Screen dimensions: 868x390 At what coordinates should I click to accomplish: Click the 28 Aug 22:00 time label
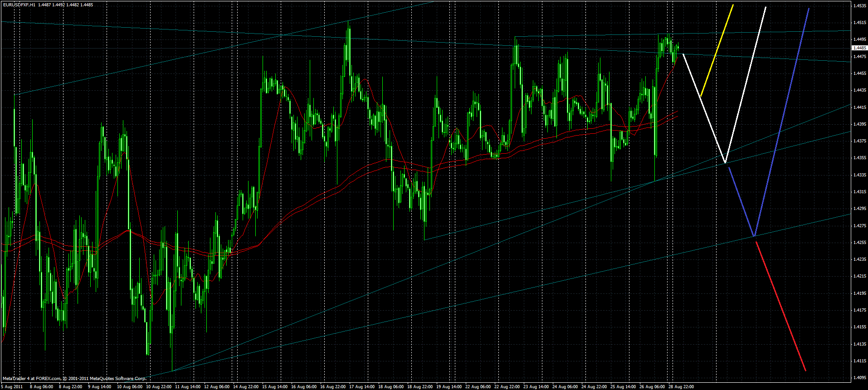coord(681,387)
